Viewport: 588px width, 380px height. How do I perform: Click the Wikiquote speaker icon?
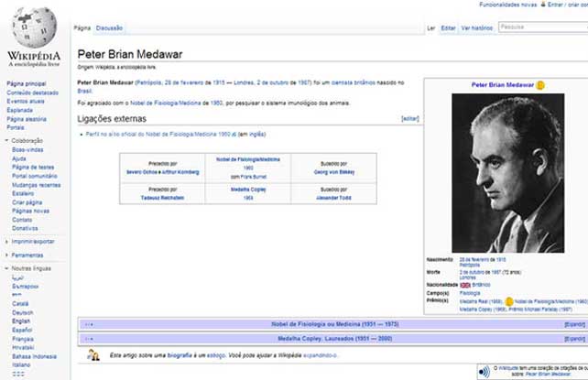[x=485, y=372]
